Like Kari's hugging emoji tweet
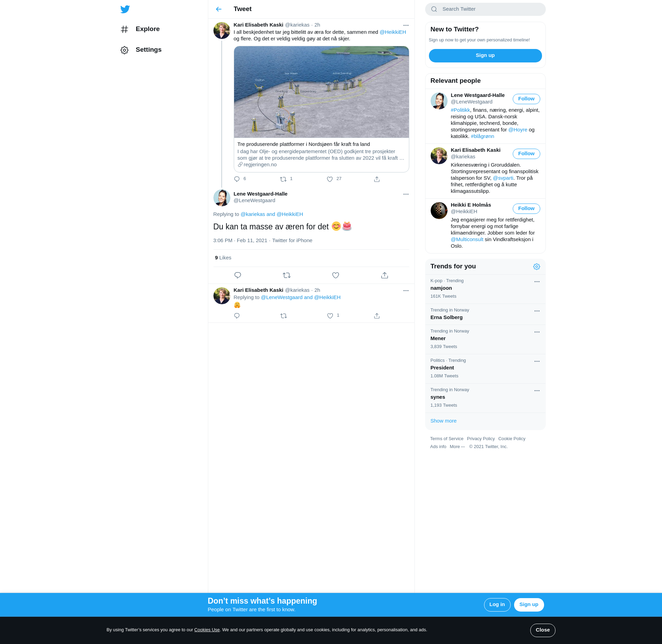 click(x=330, y=316)
